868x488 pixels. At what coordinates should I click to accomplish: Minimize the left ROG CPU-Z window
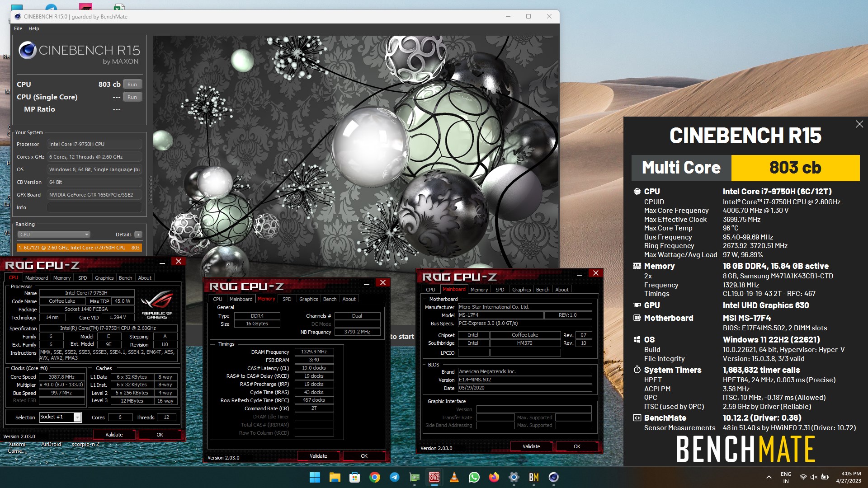[x=162, y=262]
